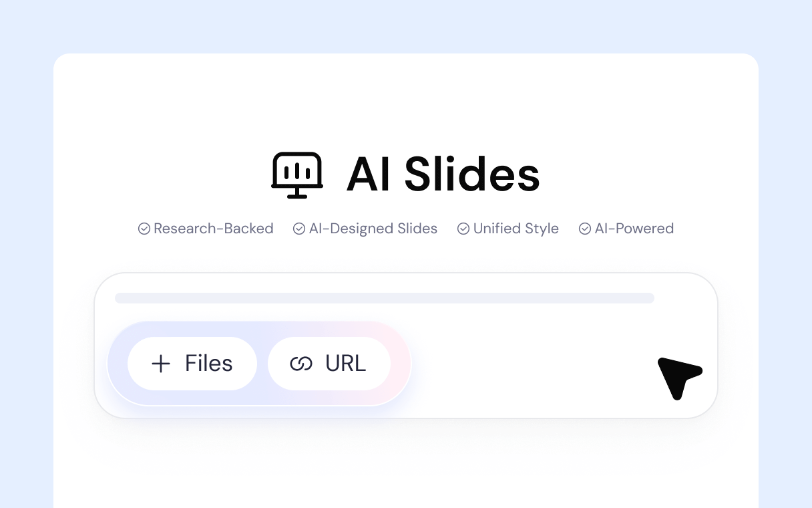Click the light blue page background
The image size is (812, 508).
tap(27, 267)
